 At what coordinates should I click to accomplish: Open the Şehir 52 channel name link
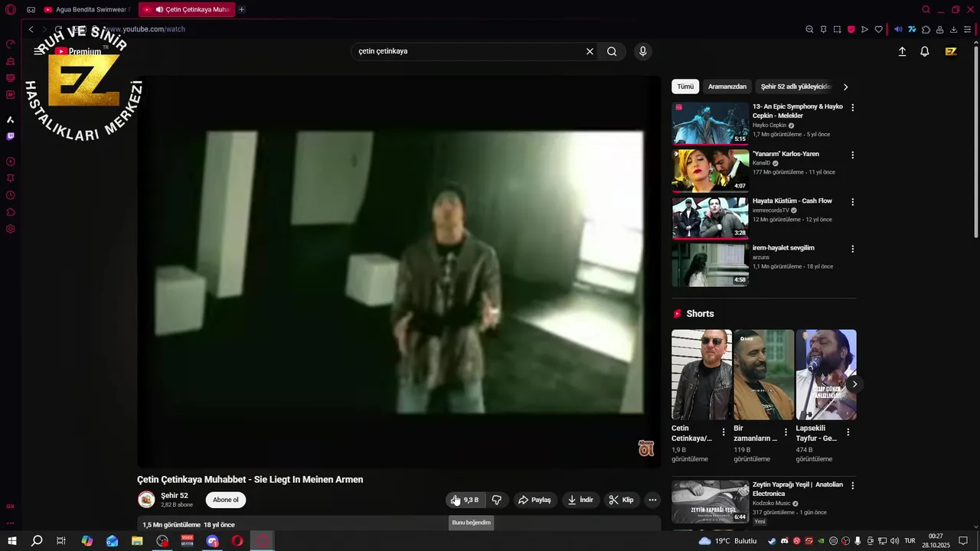175,495
